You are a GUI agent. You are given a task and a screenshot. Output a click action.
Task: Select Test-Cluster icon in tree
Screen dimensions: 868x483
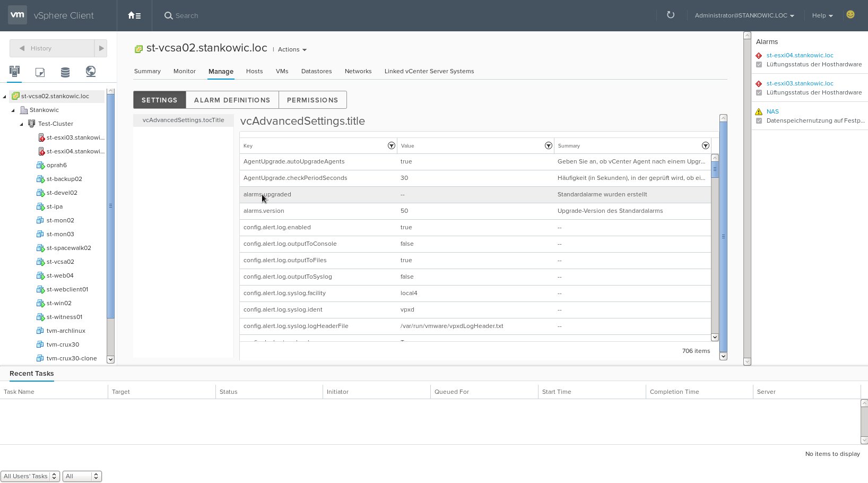tap(32, 124)
